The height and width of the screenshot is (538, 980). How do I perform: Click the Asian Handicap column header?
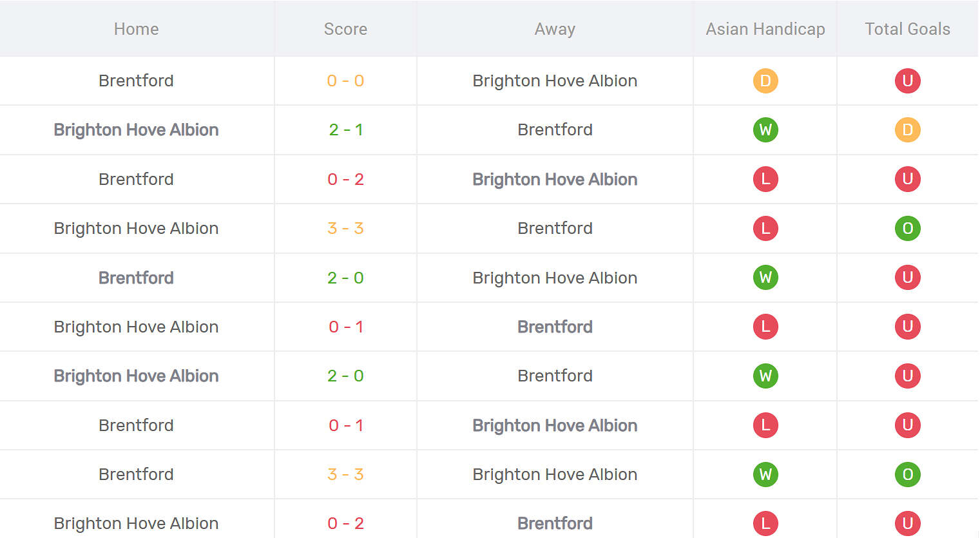(x=765, y=29)
